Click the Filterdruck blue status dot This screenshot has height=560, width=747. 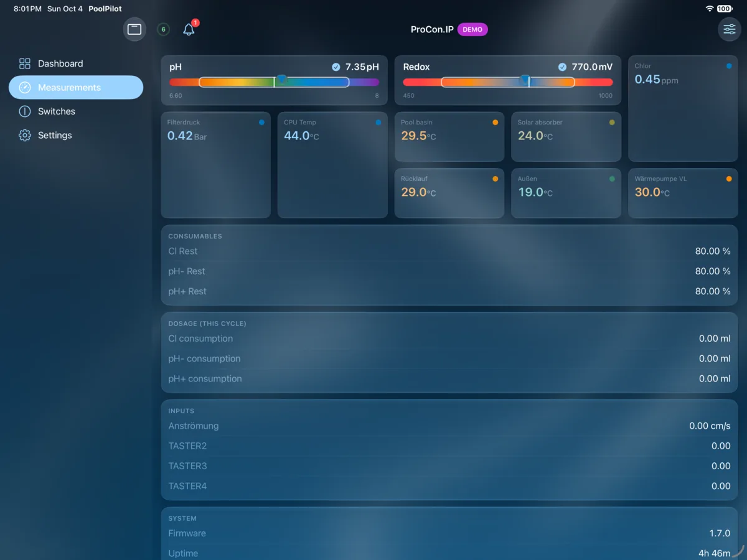tap(261, 123)
